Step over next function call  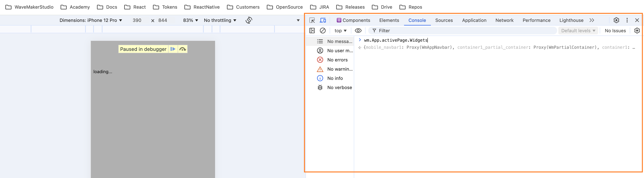click(183, 49)
